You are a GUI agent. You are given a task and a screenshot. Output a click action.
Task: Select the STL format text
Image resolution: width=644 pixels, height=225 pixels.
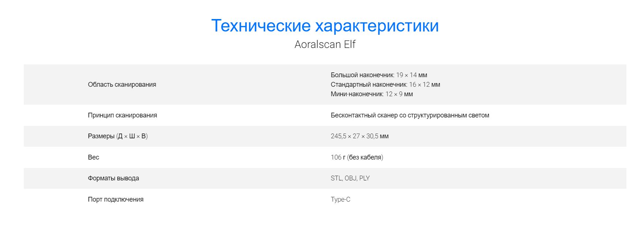[336, 178]
